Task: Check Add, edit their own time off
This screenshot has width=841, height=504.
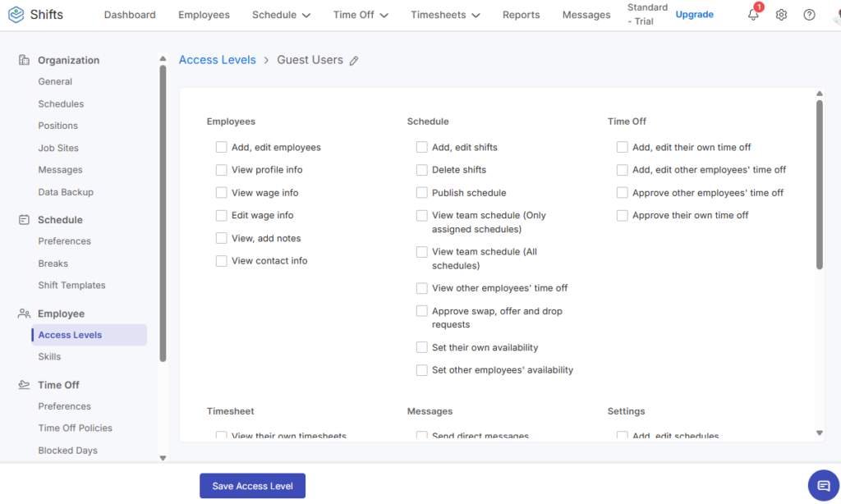Action: [x=623, y=147]
